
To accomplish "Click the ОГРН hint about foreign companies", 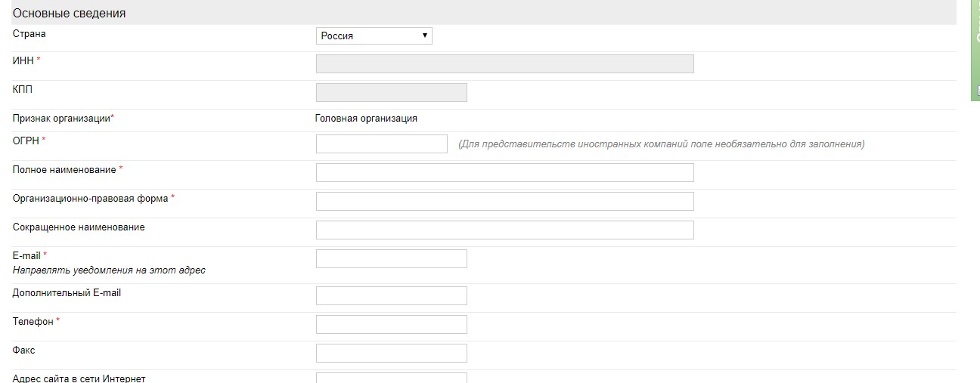I will 661,144.
